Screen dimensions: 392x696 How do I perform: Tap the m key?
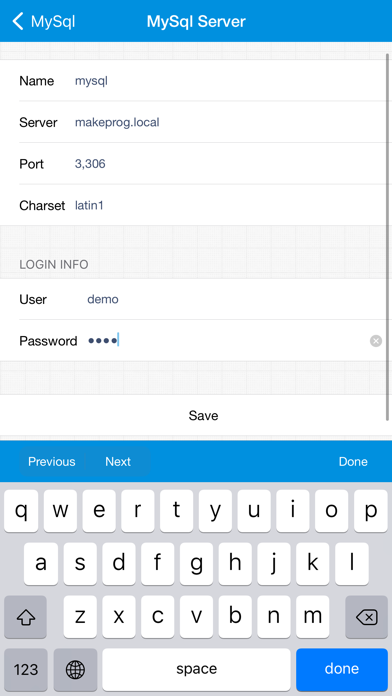point(312,617)
